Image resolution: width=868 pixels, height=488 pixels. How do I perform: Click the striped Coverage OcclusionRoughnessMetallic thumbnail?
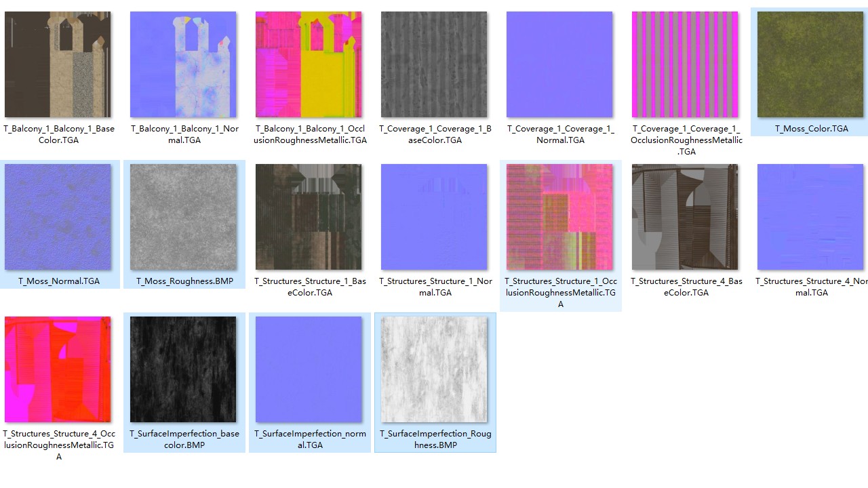point(685,64)
